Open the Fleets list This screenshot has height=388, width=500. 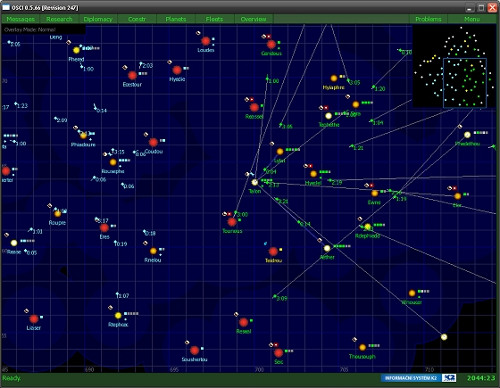[214, 19]
